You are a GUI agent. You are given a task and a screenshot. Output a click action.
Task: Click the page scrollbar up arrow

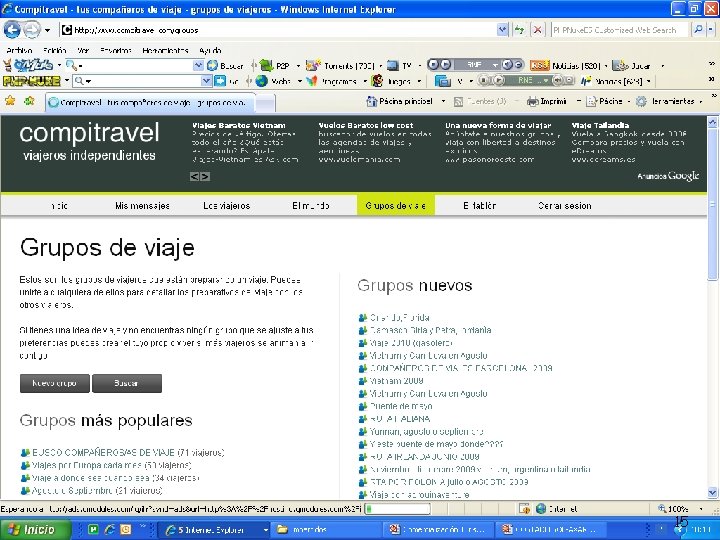[713, 122]
